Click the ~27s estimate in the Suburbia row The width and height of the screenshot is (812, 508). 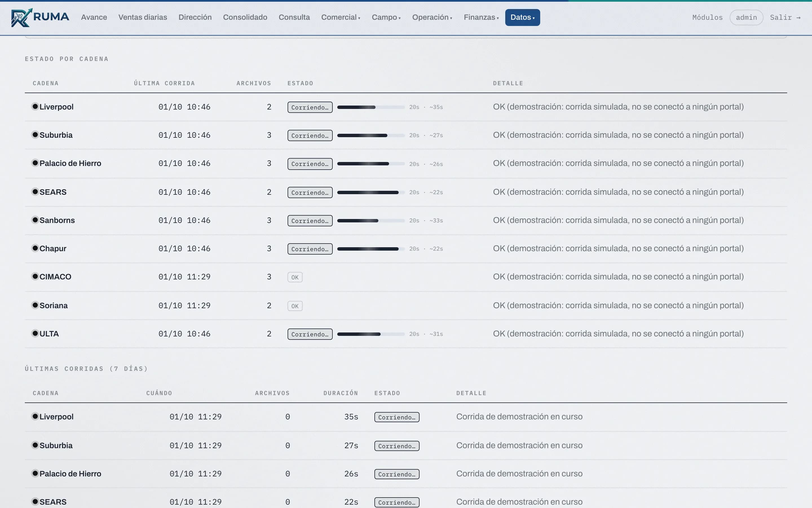(x=436, y=135)
